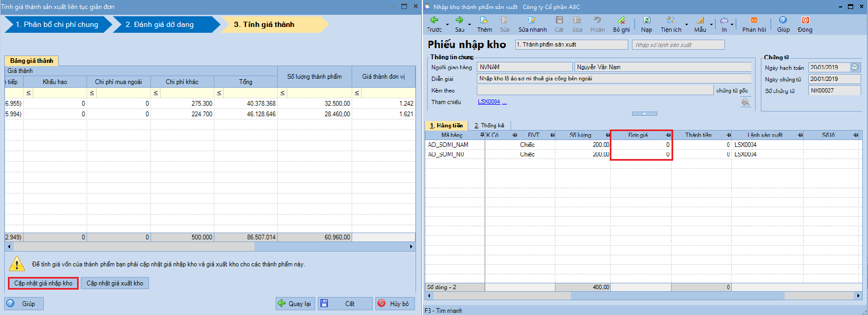Click the Thêm (add new) toolbar icon

click(x=484, y=21)
